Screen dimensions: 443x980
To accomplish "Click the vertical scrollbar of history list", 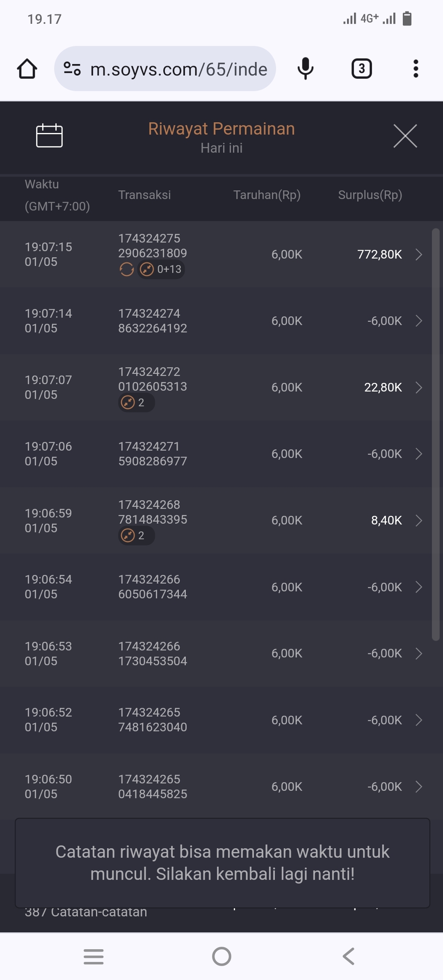I will 436,434.
